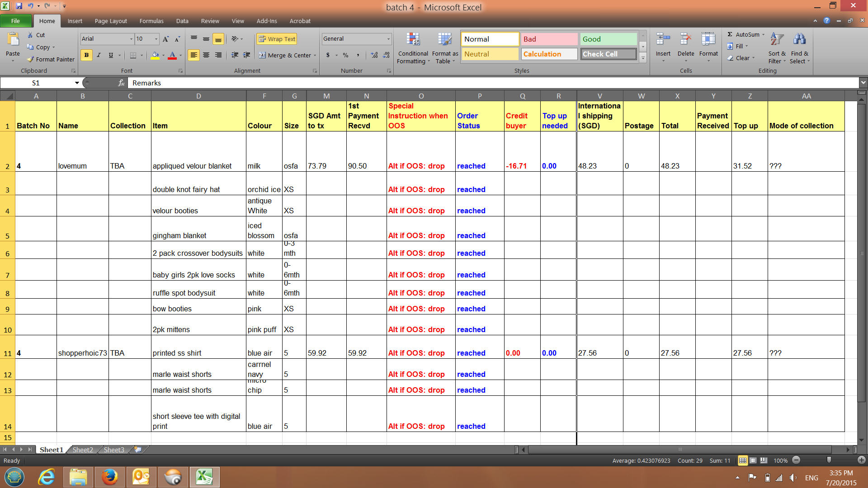Decrease font size with Shrink Font icon

point(177,39)
